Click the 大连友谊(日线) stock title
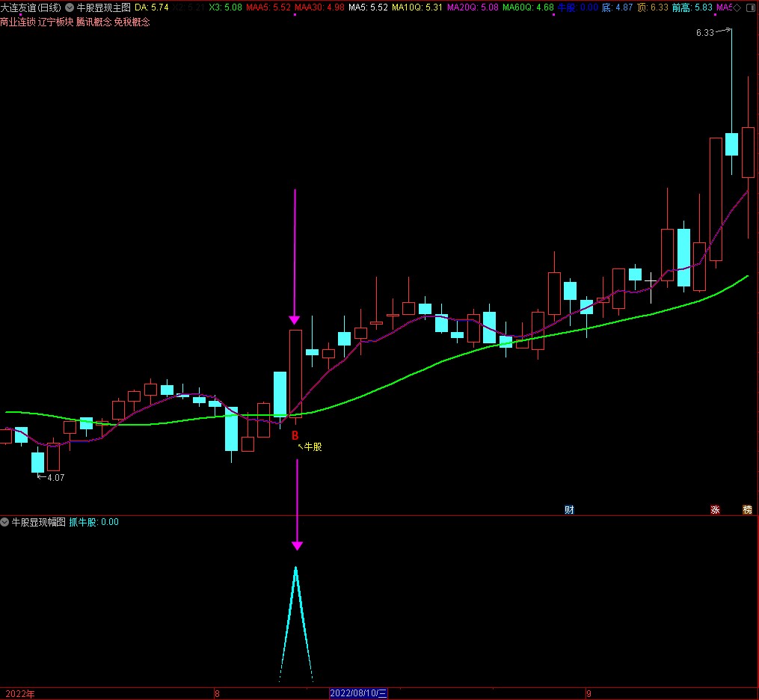 click(x=31, y=7)
